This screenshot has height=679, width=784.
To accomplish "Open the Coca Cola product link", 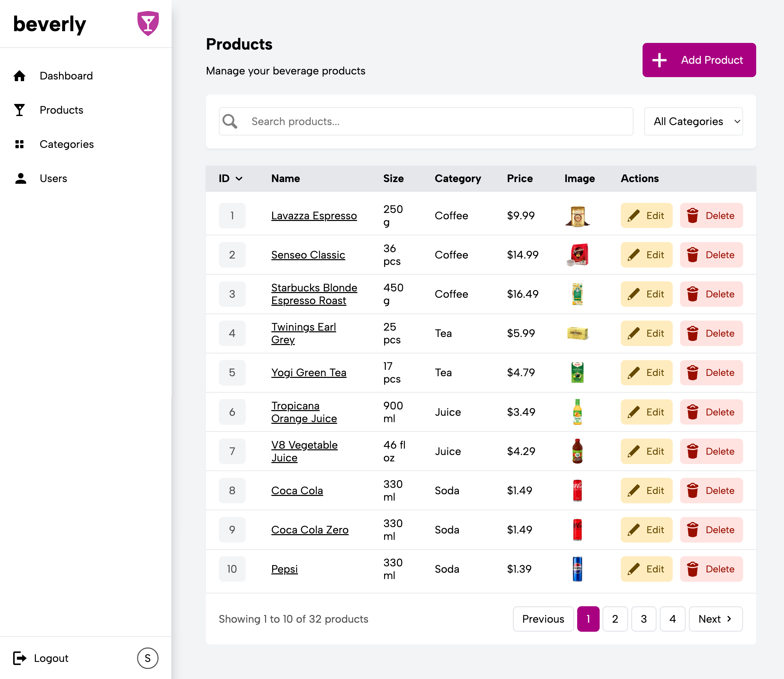I will click(297, 490).
